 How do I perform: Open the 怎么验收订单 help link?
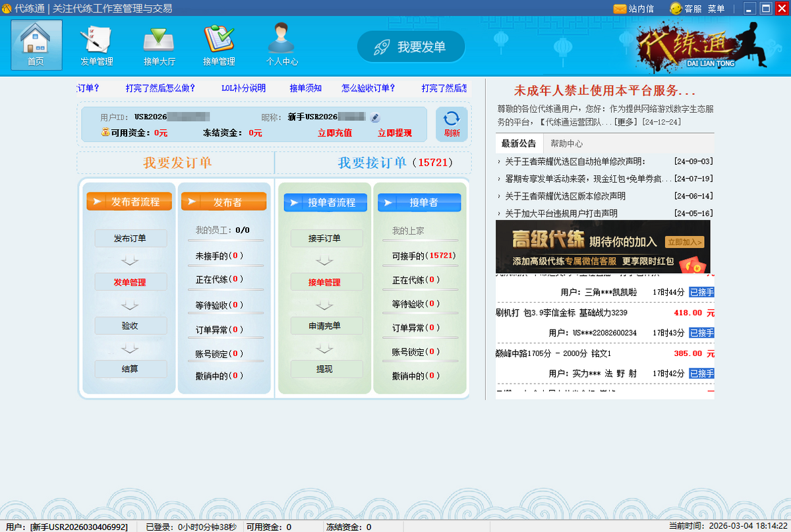pos(368,88)
